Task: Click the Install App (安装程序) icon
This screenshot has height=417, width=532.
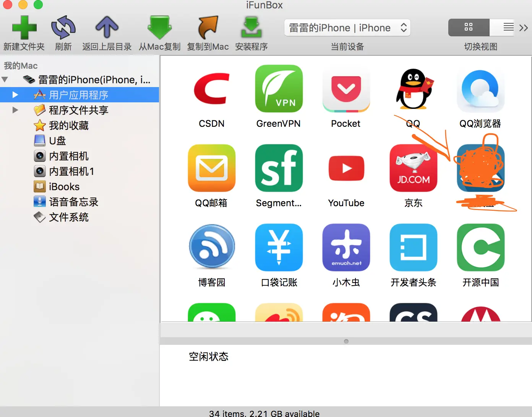Action: click(251, 27)
